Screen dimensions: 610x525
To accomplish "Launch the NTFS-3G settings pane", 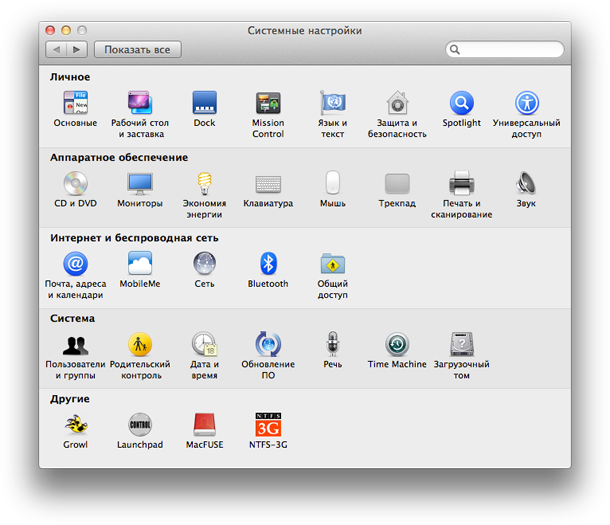I will point(267,425).
